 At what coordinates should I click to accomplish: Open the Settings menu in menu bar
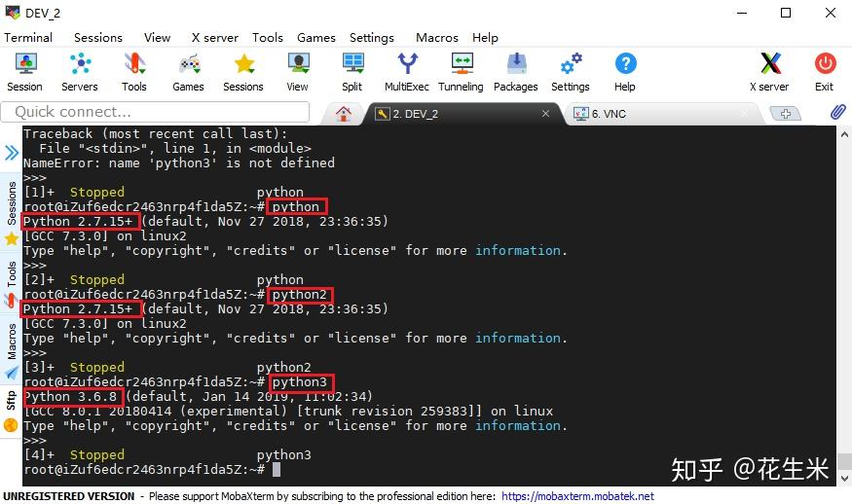[372, 38]
